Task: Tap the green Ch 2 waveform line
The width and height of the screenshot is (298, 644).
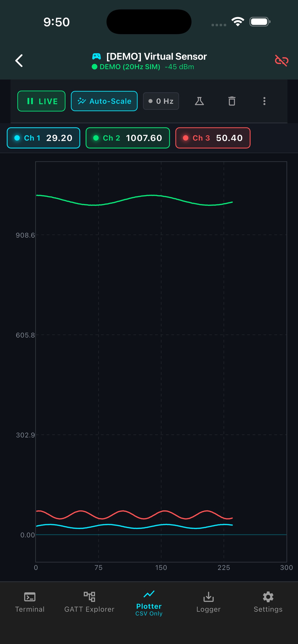Action: [x=134, y=200]
